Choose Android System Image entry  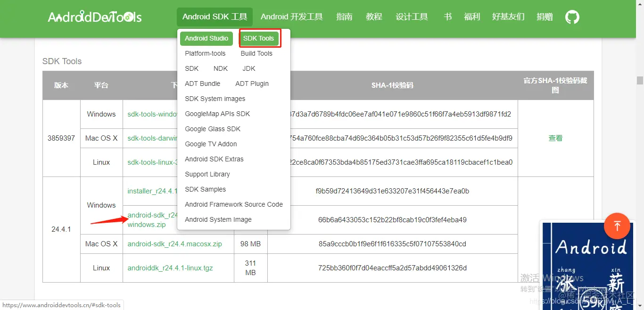click(x=218, y=219)
